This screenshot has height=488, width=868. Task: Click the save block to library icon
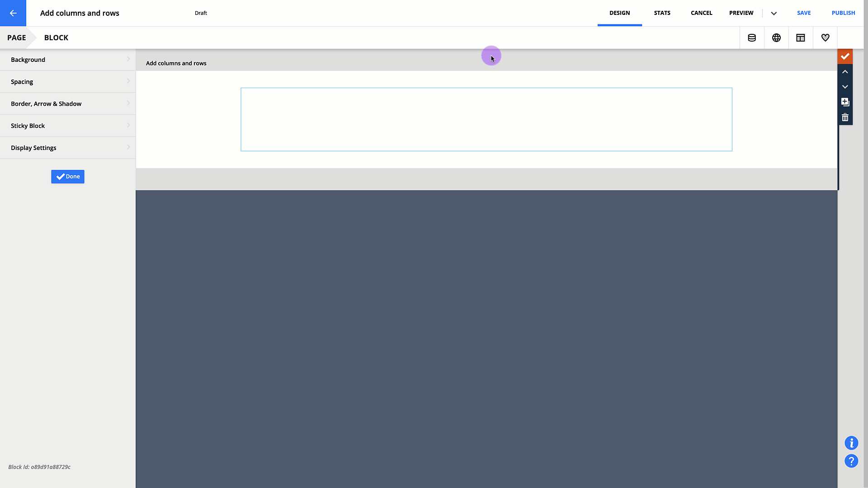click(x=845, y=102)
